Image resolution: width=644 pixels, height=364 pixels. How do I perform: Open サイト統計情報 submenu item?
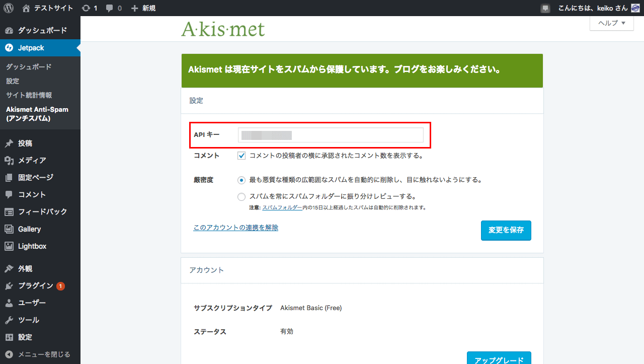tap(29, 95)
